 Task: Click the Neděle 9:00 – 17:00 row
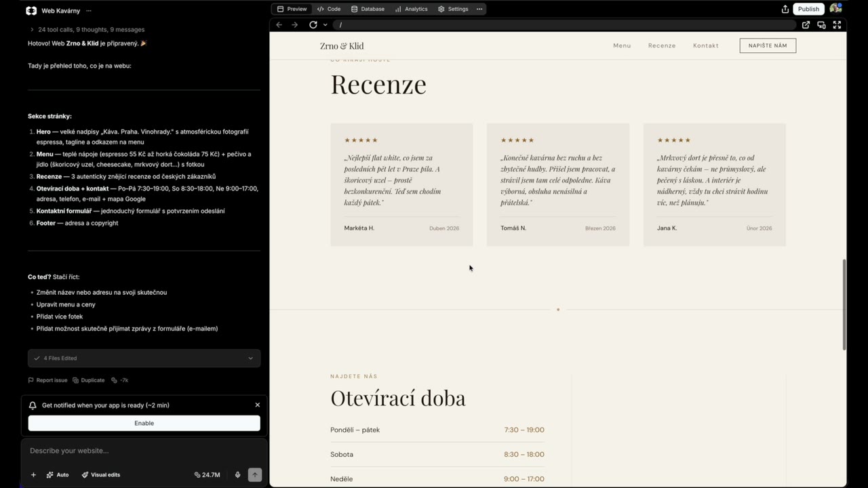pos(437,479)
